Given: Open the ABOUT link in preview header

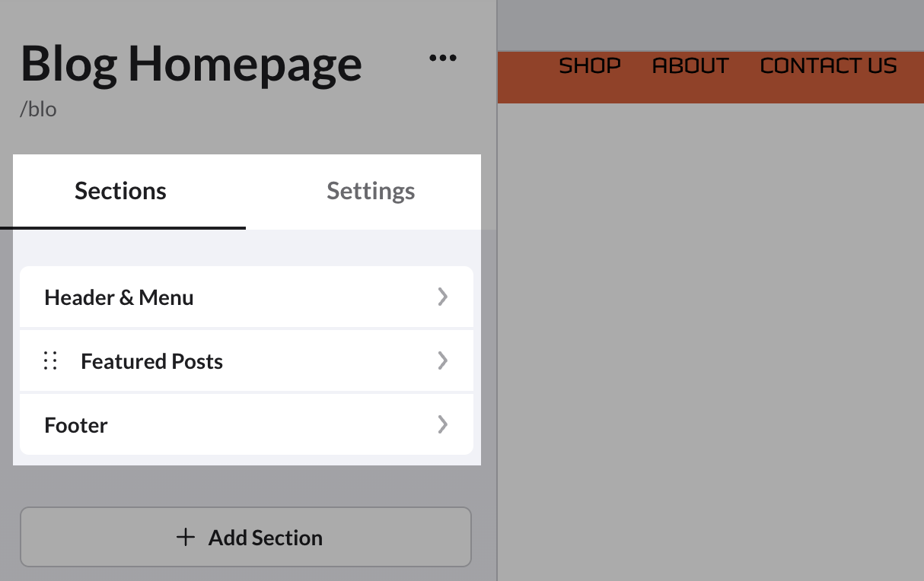Looking at the screenshot, I should [x=690, y=66].
